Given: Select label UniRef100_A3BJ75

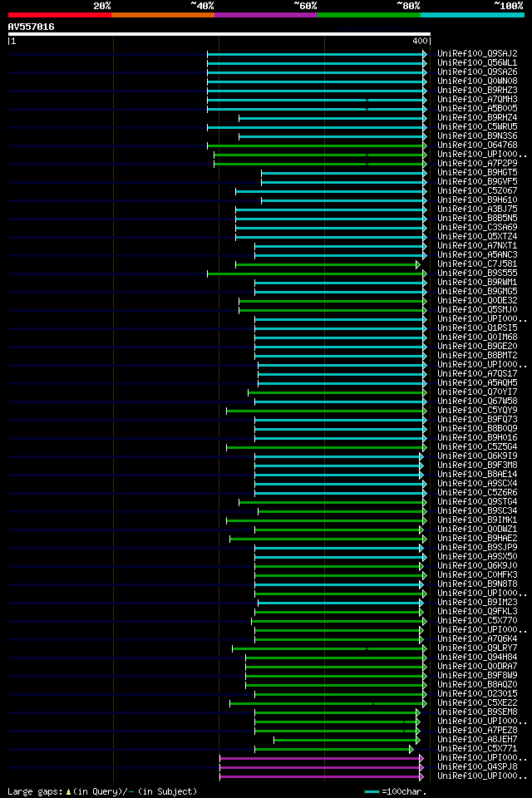Looking at the screenshot, I should (477, 209).
